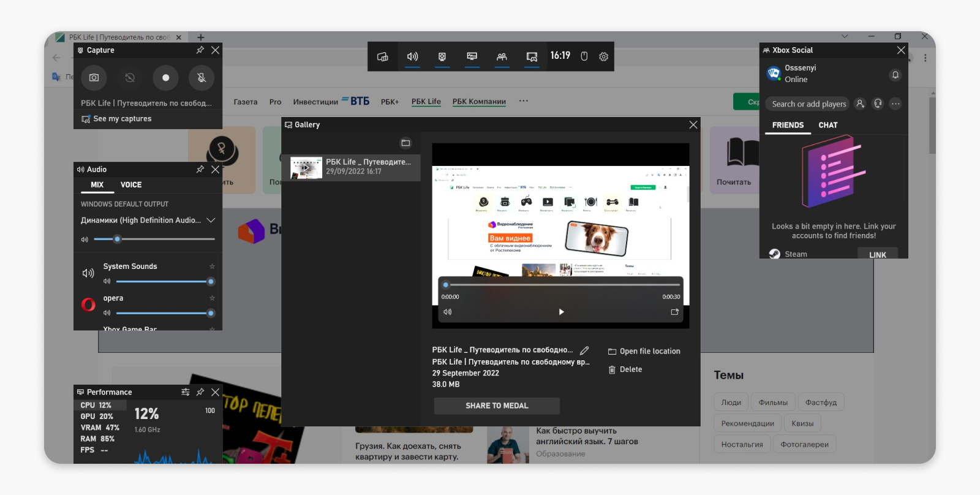980x495 pixels.
Task: Expand site navigation more dots
Action: [x=524, y=100]
